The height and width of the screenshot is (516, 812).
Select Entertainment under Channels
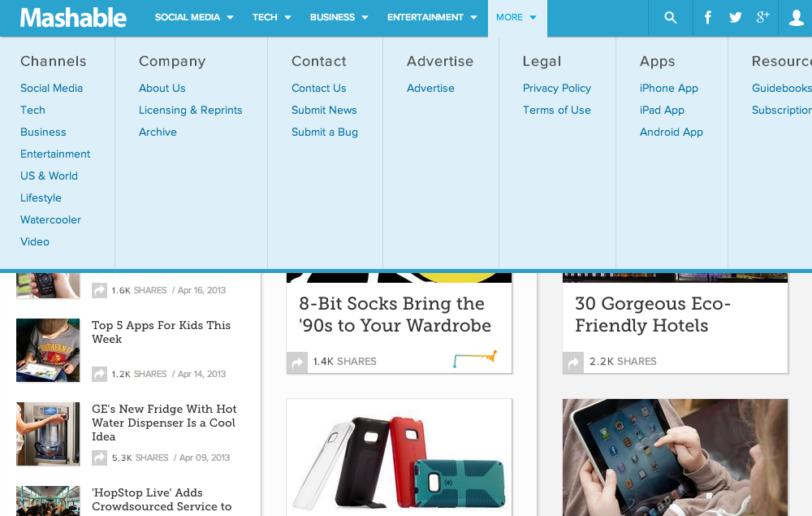pyautogui.click(x=55, y=154)
